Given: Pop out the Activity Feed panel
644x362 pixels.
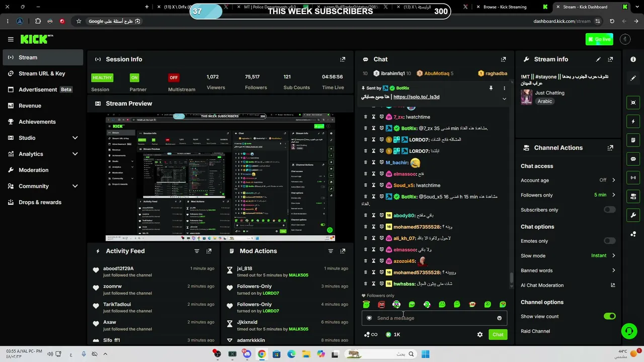Looking at the screenshot, I should [209, 251].
